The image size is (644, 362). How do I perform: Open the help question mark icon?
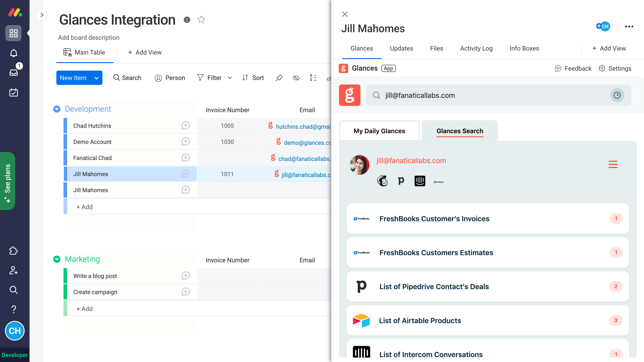(13, 309)
